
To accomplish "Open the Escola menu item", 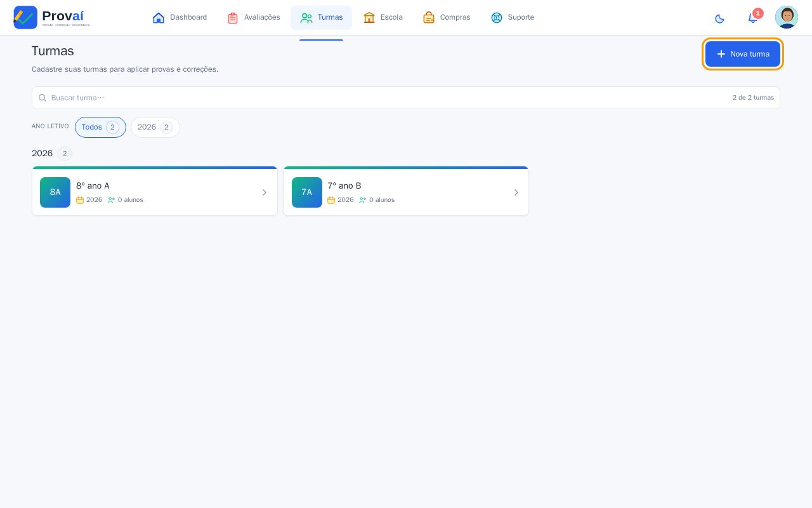I will [x=383, y=18].
